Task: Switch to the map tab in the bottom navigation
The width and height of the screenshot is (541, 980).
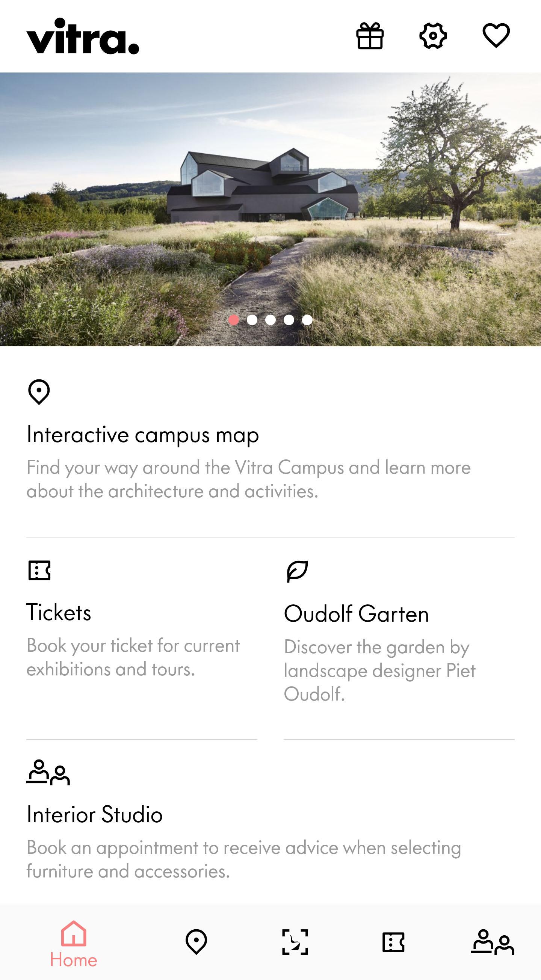Action: pyautogui.click(x=196, y=942)
